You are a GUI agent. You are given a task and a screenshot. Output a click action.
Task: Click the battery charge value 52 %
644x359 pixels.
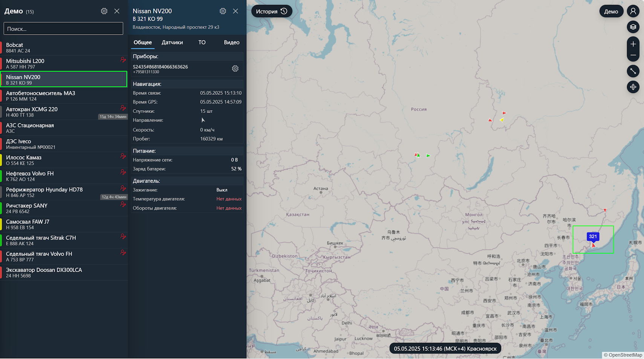tap(236, 169)
